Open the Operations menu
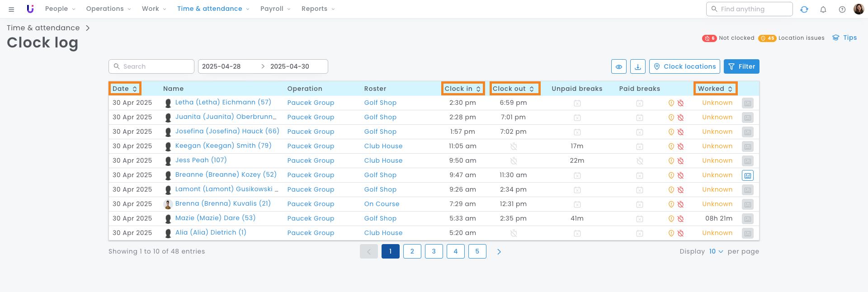 108,9
